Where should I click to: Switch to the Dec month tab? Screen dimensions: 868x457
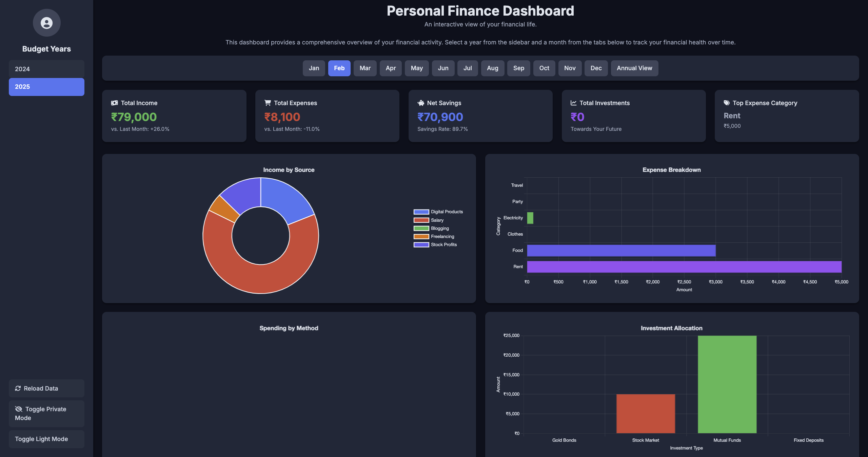tap(596, 68)
